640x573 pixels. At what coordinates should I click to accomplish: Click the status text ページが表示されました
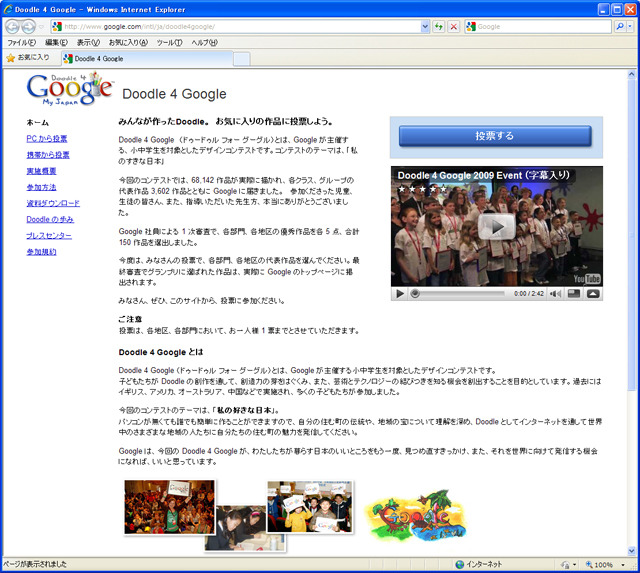pyautogui.click(x=35, y=564)
